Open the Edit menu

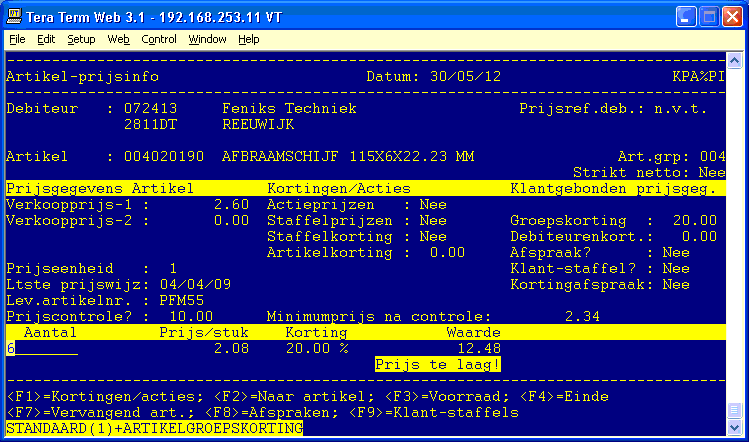point(46,39)
